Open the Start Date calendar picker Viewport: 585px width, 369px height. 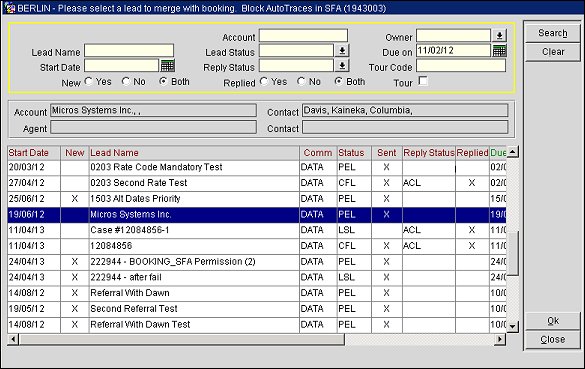click(x=167, y=66)
